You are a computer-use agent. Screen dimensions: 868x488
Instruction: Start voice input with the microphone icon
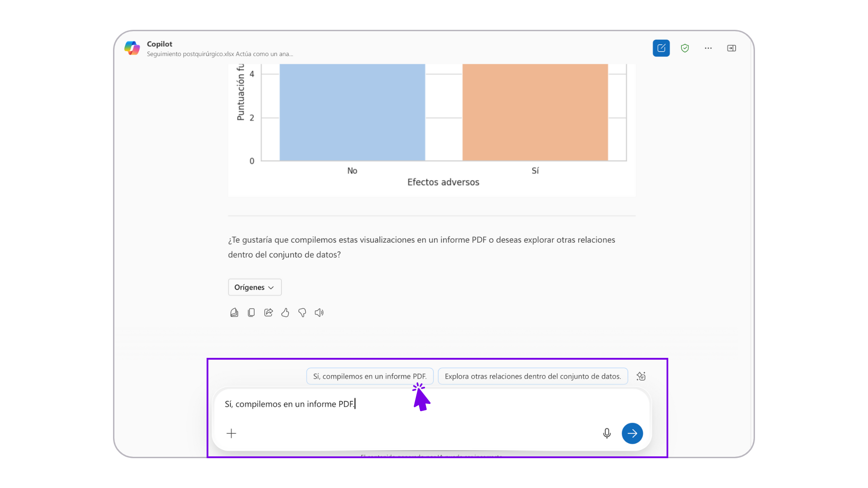point(607,433)
